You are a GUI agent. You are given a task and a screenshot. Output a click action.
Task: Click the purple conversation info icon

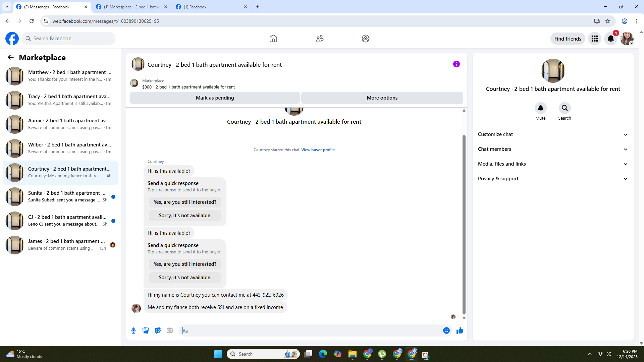(x=456, y=64)
